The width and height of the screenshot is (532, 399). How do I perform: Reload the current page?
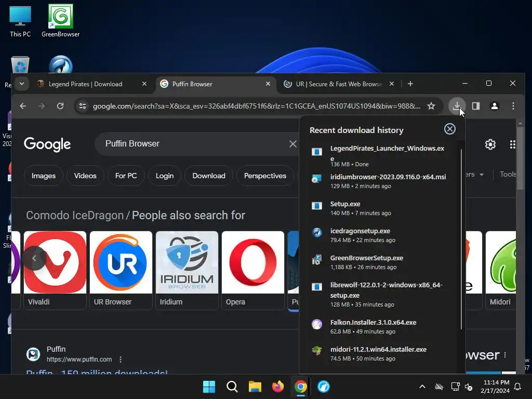point(60,106)
